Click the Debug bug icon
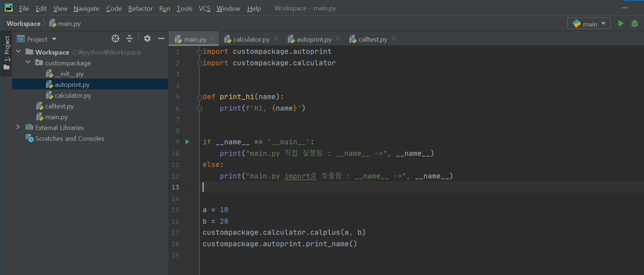 point(634,24)
